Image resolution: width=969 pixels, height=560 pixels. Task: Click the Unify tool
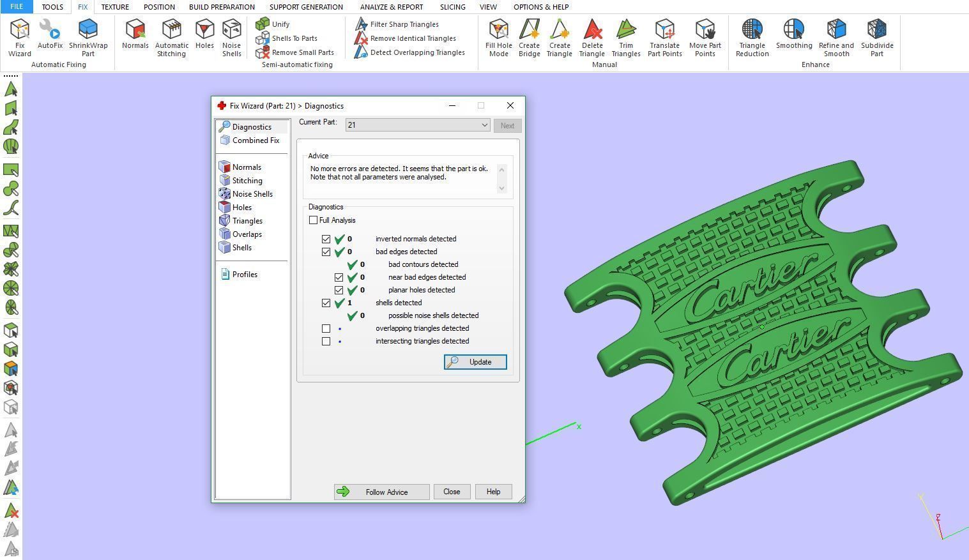click(x=273, y=24)
